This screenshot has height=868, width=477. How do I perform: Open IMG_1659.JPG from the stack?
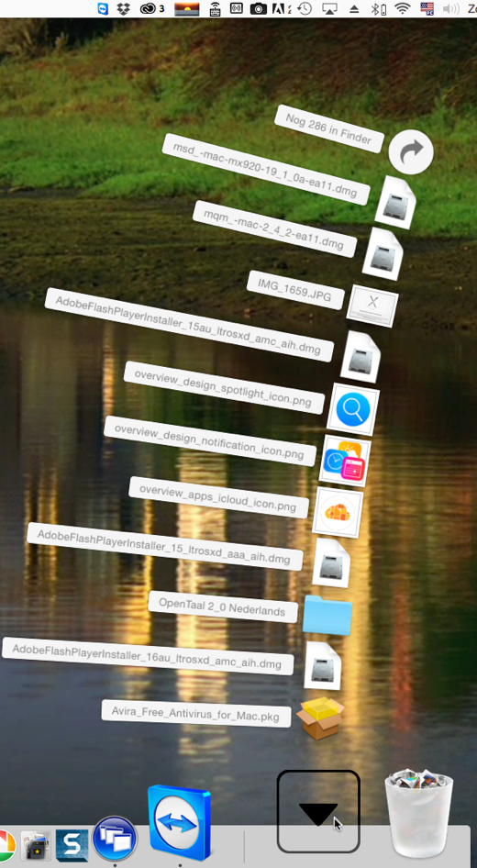click(372, 306)
